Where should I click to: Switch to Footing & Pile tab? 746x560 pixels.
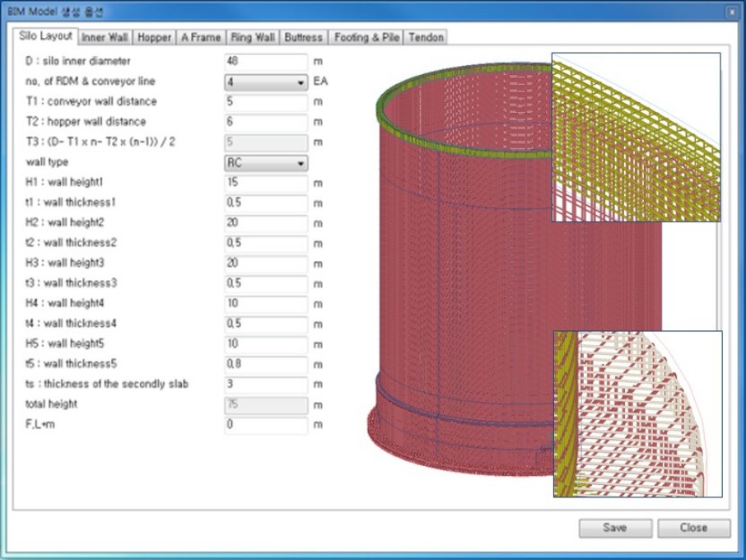pyautogui.click(x=366, y=37)
